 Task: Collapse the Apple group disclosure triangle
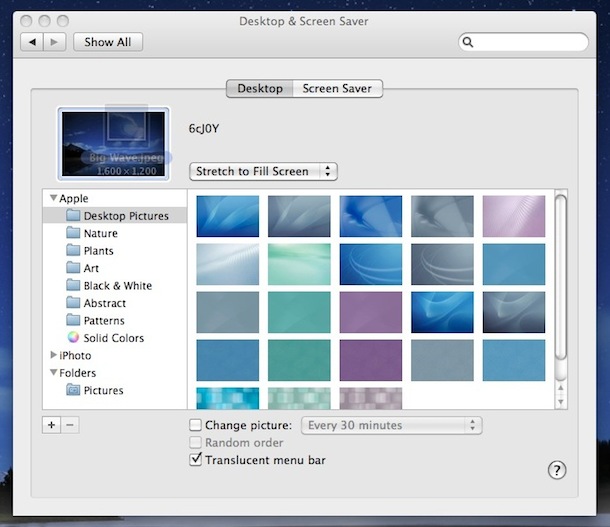click(x=52, y=199)
